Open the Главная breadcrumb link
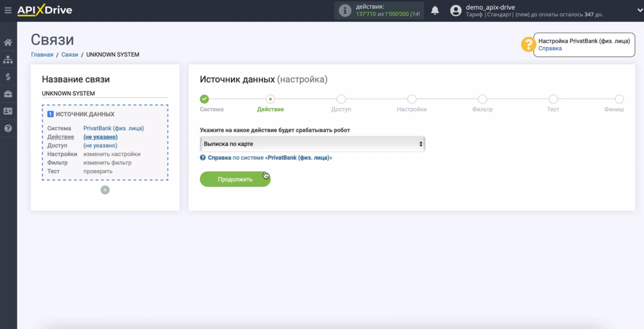 [42, 55]
